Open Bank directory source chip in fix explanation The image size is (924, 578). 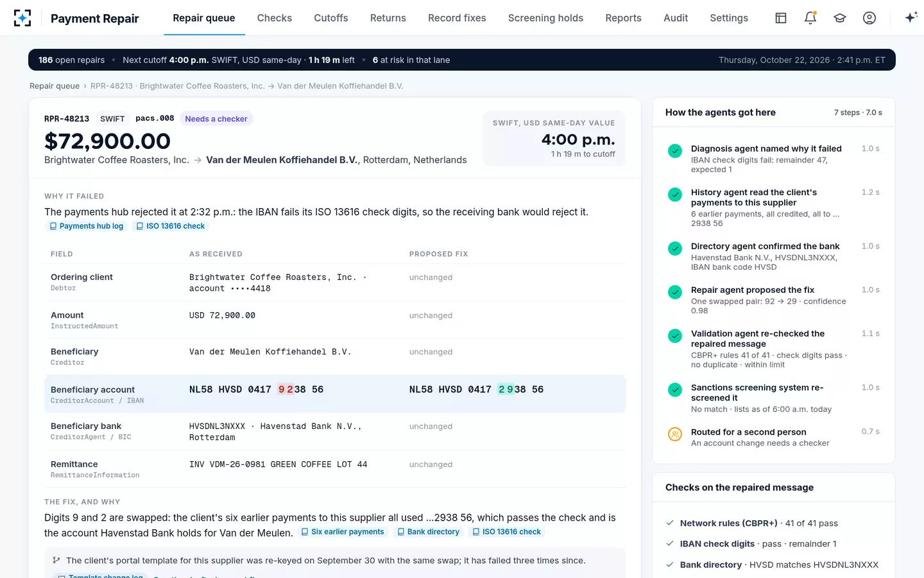[429, 532]
